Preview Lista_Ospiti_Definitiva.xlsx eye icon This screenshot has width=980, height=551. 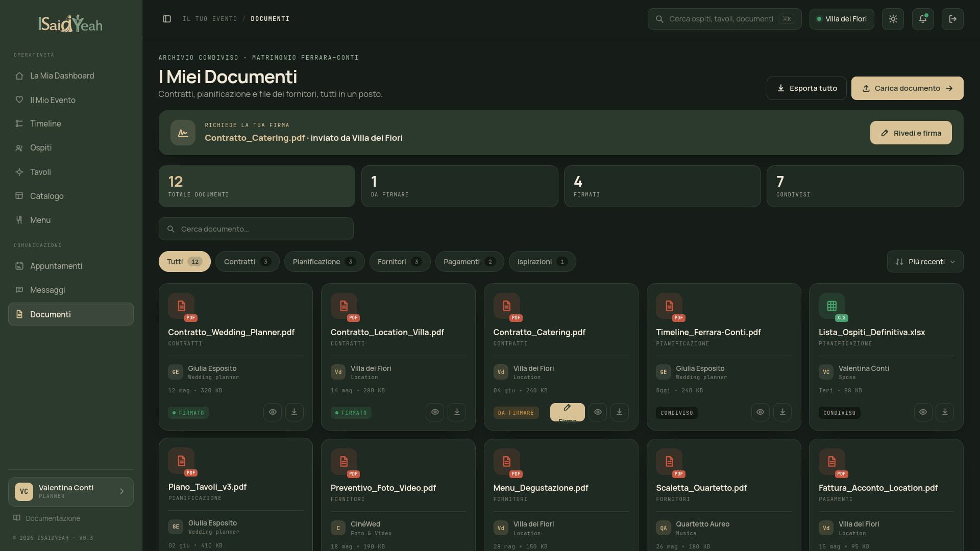(923, 412)
